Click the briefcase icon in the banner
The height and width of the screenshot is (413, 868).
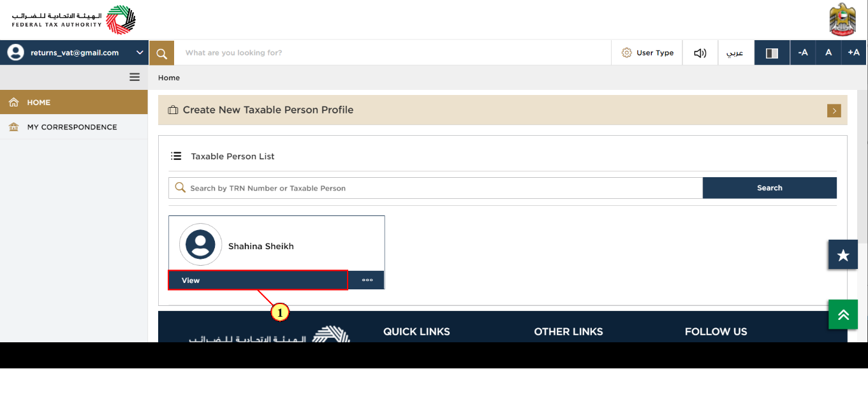click(173, 110)
